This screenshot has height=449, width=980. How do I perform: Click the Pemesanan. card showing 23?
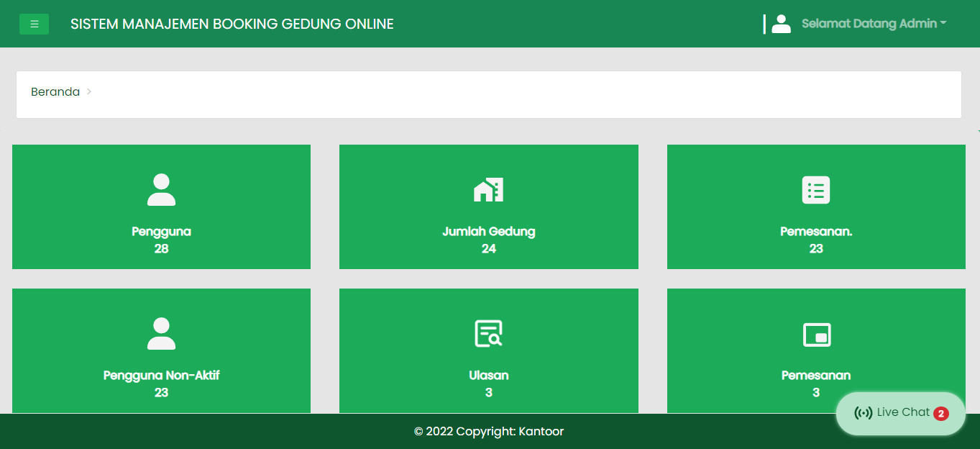(816, 207)
